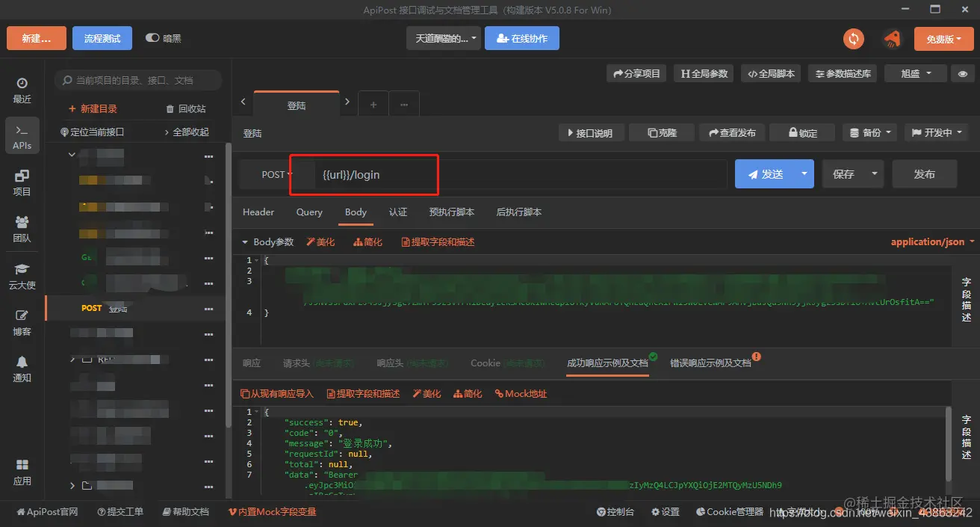The height and width of the screenshot is (527, 980).
Task: Click the 锁定 lock toggle button
Action: (803, 133)
